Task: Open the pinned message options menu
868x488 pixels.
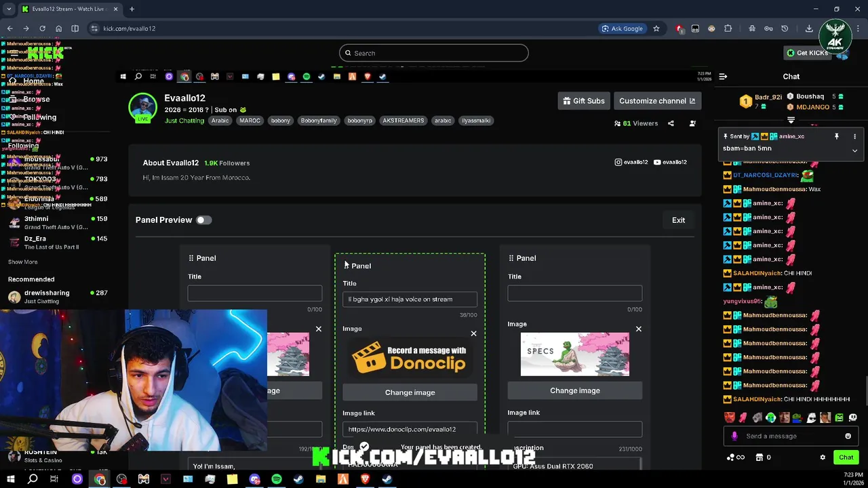Action: [x=854, y=136]
